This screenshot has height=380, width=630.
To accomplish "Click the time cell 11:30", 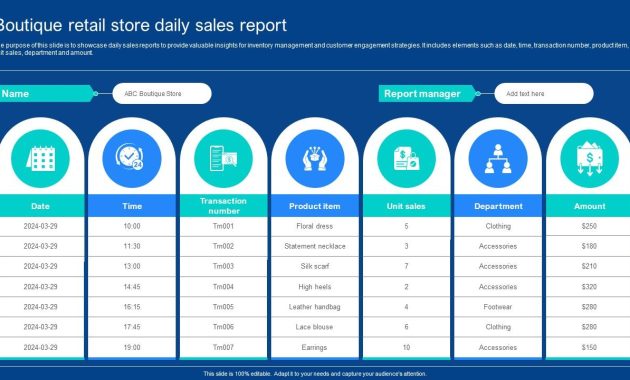I will pos(132,246).
